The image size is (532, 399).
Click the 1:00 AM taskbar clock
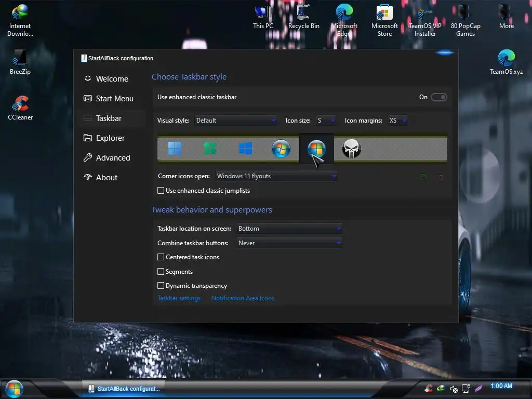click(x=501, y=386)
